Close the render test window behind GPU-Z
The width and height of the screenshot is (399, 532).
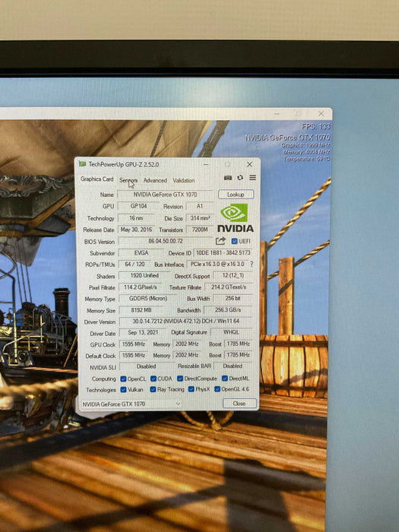click(321, 114)
